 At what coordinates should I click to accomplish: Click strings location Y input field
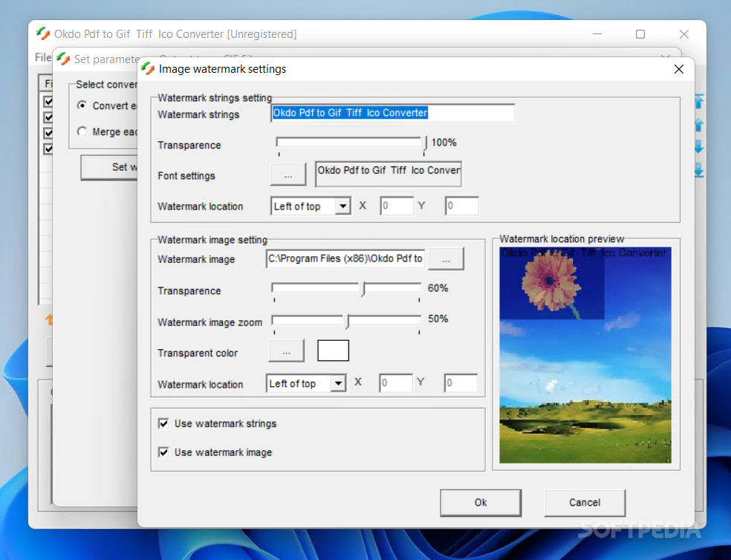pyautogui.click(x=461, y=206)
